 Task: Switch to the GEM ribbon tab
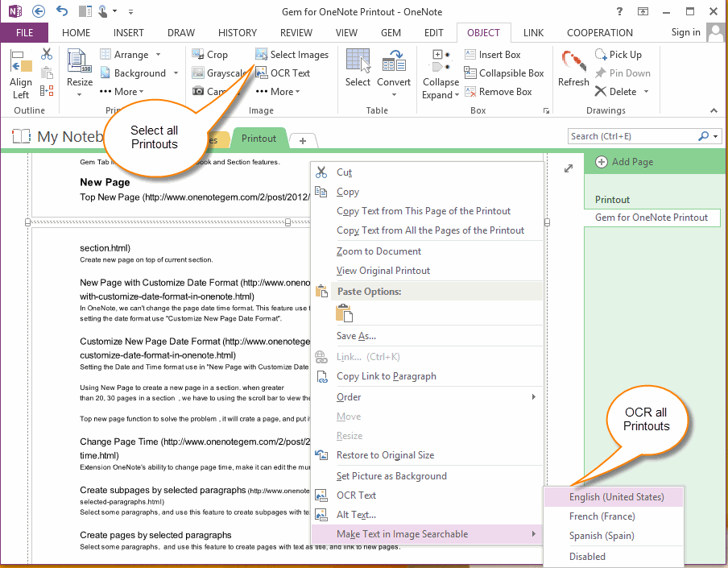pos(391,32)
